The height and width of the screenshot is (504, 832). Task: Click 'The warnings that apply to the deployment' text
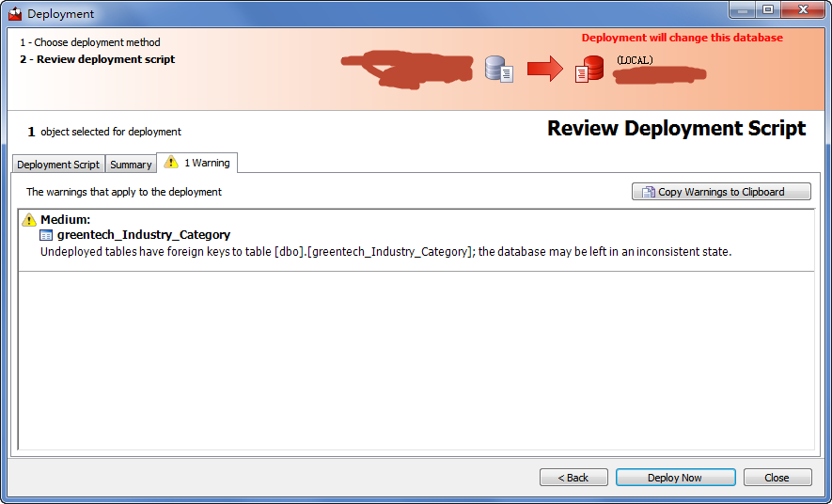coord(124,192)
